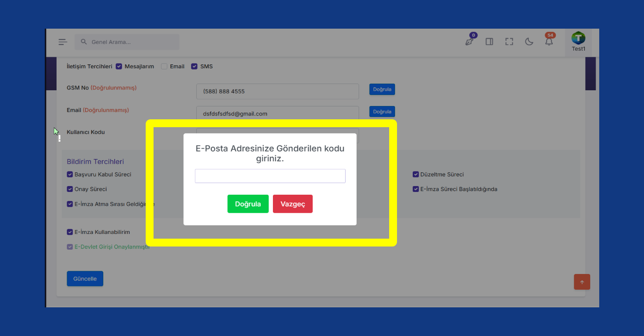Open notifications bell icon
The image size is (644, 336).
click(x=549, y=41)
